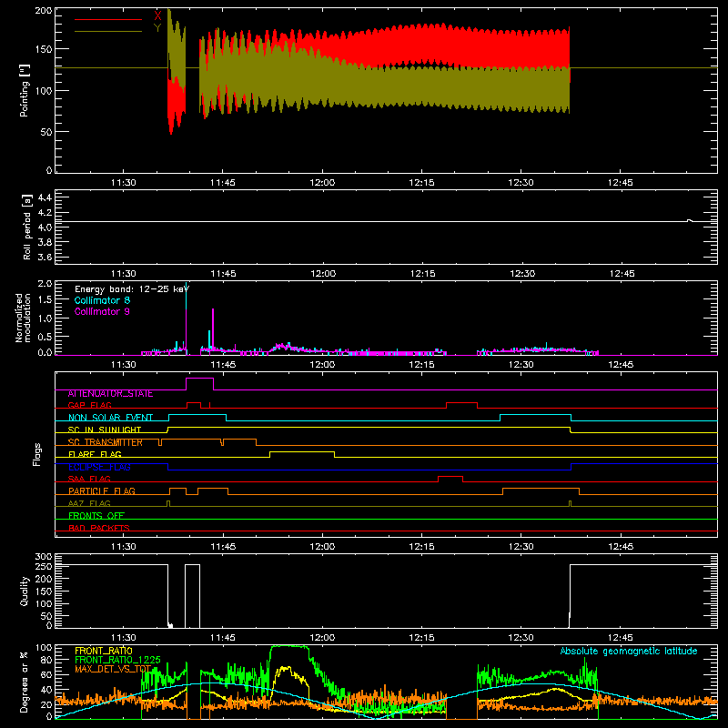
Task: Click the 200 tick on Pointing axis
Action: tap(44, 11)
